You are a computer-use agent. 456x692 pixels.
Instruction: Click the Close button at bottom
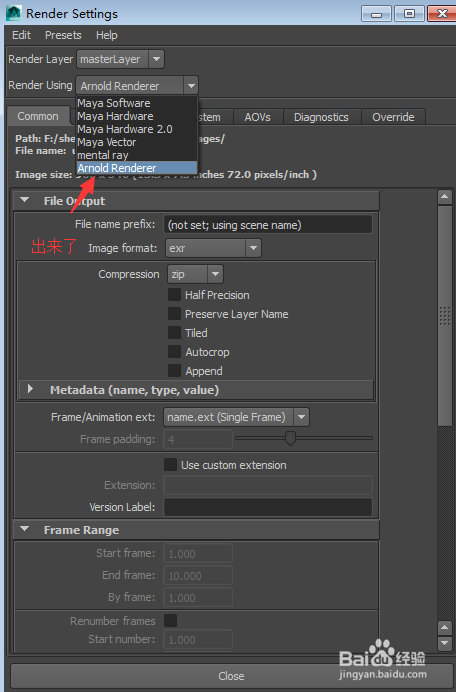coord(231,676)
